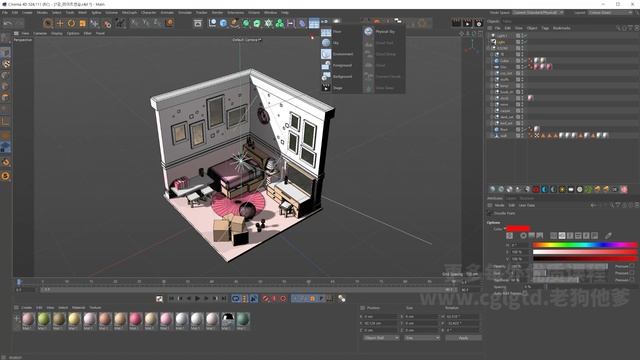Screen dimensions: 640x360
Task: Click the Render View clapperboard icon
Action: point(456,23)
